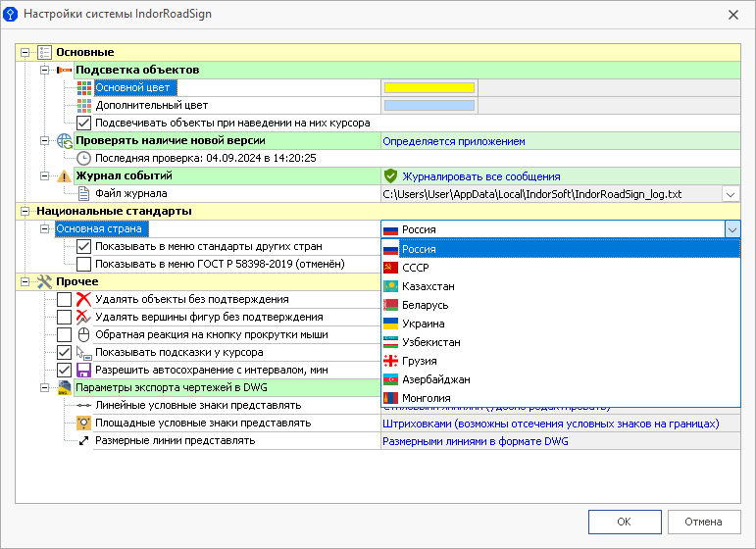Click the Штриховками hatch option link

pos(551,424)
